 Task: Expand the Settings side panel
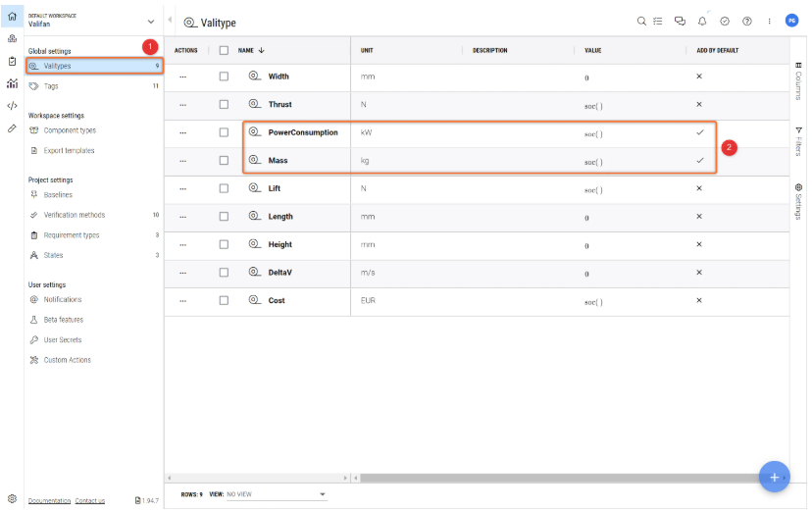pyautogui.click(x=798, y=201)
